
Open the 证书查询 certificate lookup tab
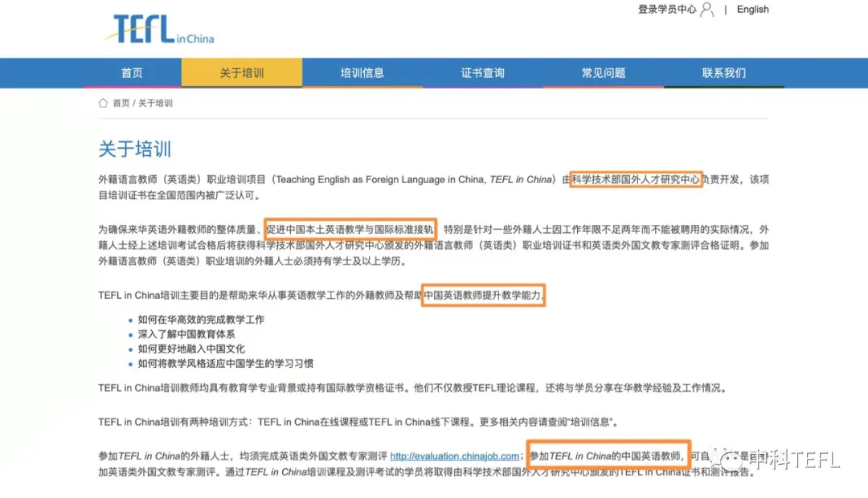pos(483,73)
